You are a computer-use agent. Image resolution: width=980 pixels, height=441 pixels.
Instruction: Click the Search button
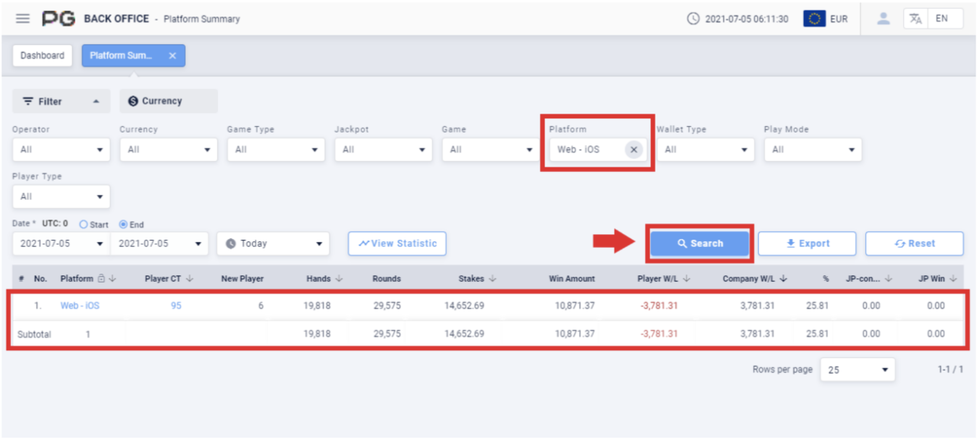point(700,243)
